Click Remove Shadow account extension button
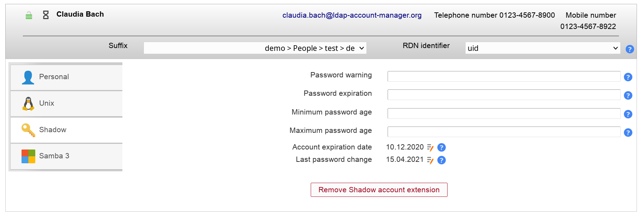Image resolution: width=644 pixels, height=217 pixels. [x=379, y=190]
